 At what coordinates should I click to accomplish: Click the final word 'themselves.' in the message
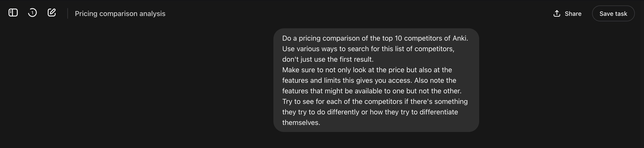pyautogui.click(x=301, y=122)
